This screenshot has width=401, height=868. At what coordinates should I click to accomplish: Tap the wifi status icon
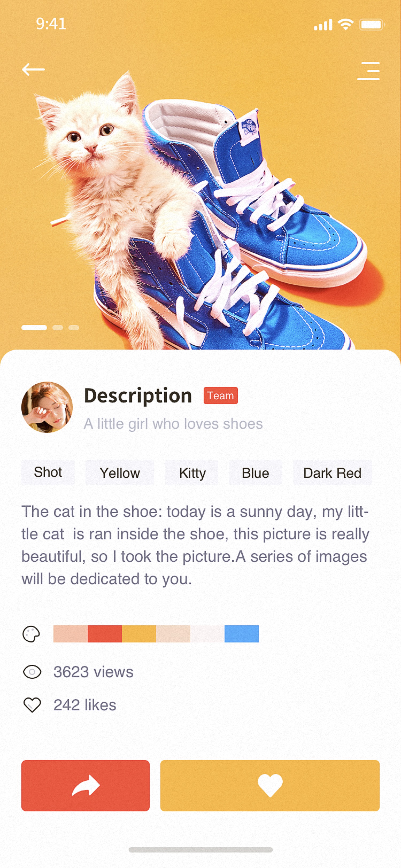click(345, 25)
